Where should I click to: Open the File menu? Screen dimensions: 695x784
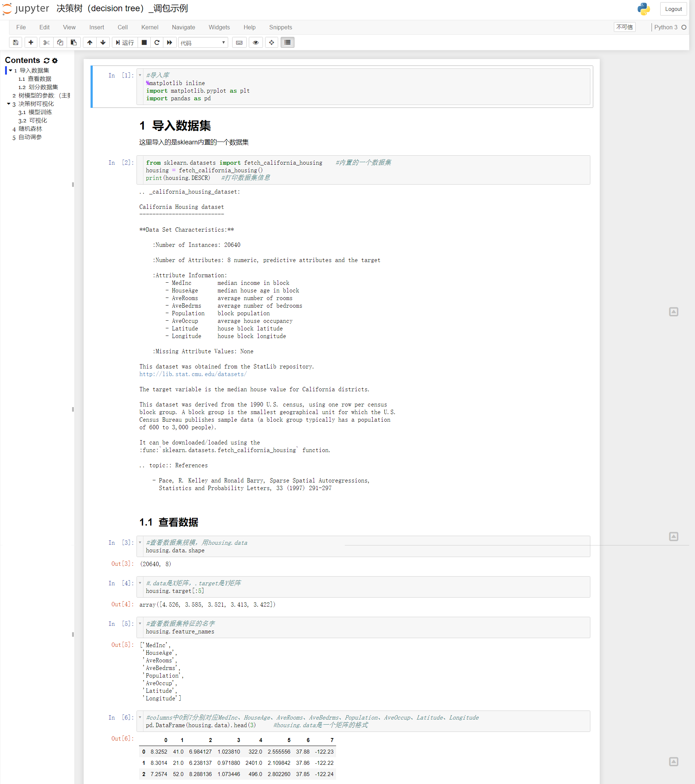[21, 27]
